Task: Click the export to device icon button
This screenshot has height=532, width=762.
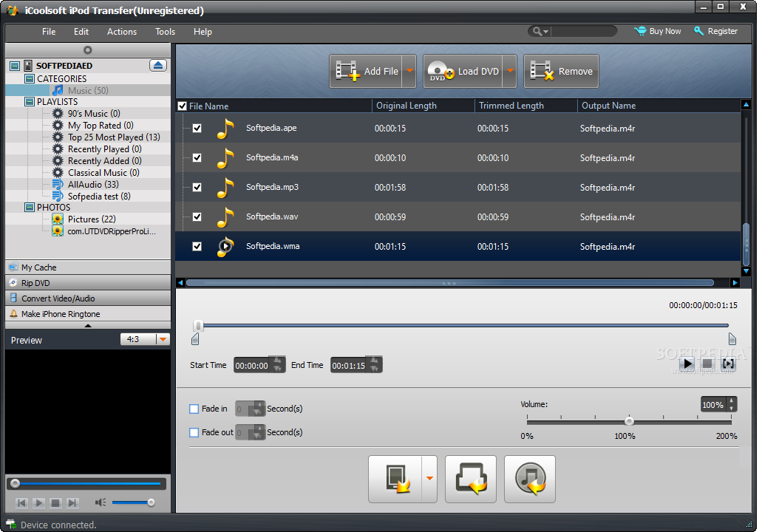Action: 395,479
